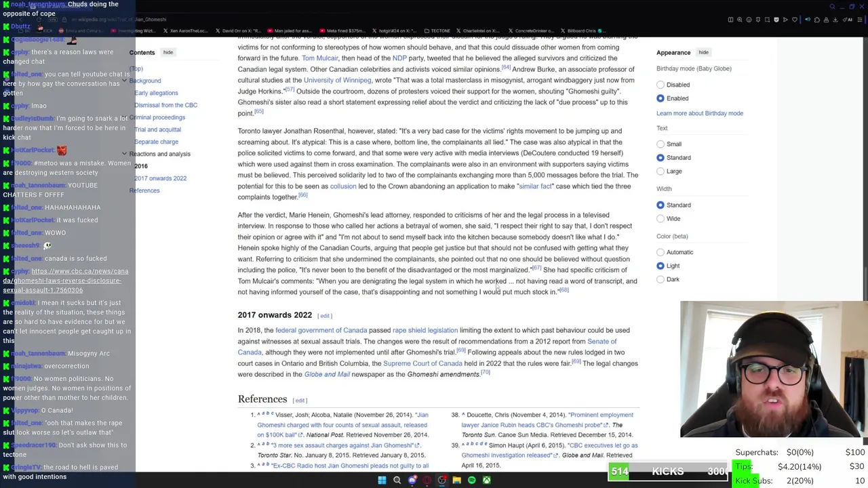The width and height of the screenshot is (868, 488).
Task: Open Spotify from the taskbar
Action: click(x=471, y=481)
